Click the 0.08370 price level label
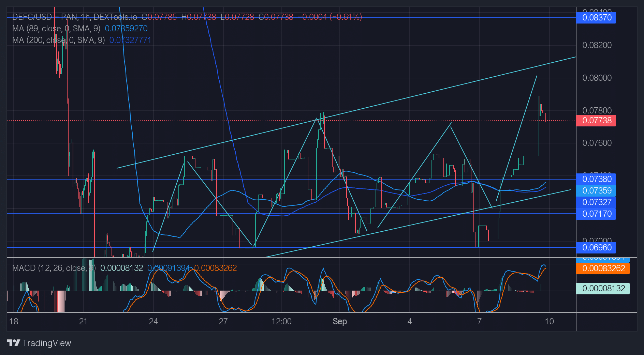Viewport: 644px width, 355px height. pyautogui.click(x=596, y=17)
